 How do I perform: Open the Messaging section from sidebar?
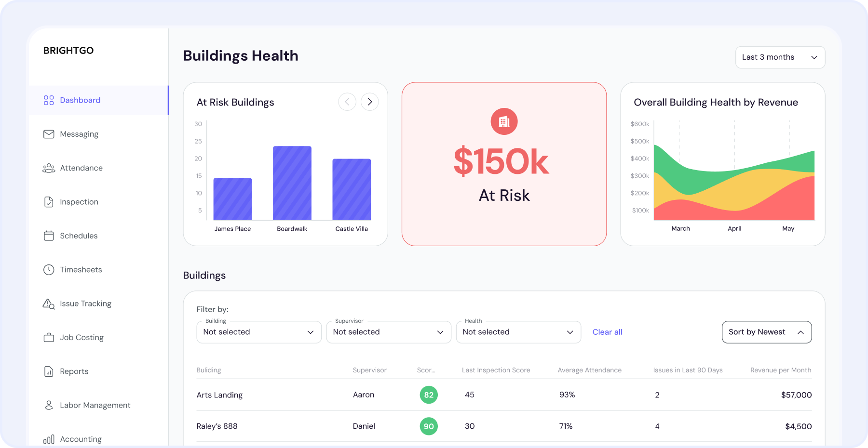point(79,134)
